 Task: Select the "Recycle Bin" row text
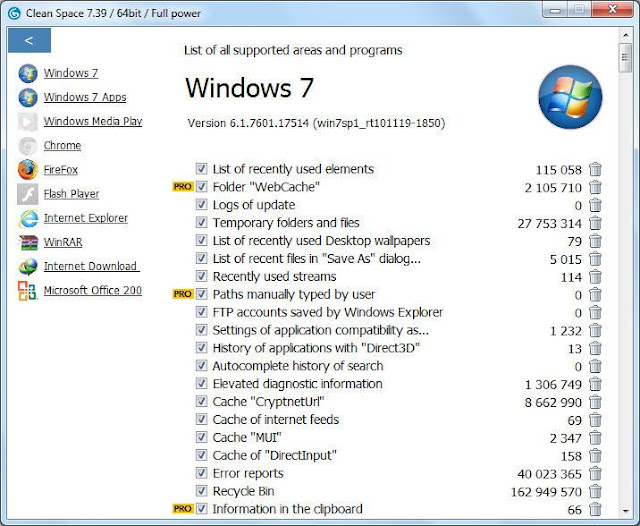[243, 491]
